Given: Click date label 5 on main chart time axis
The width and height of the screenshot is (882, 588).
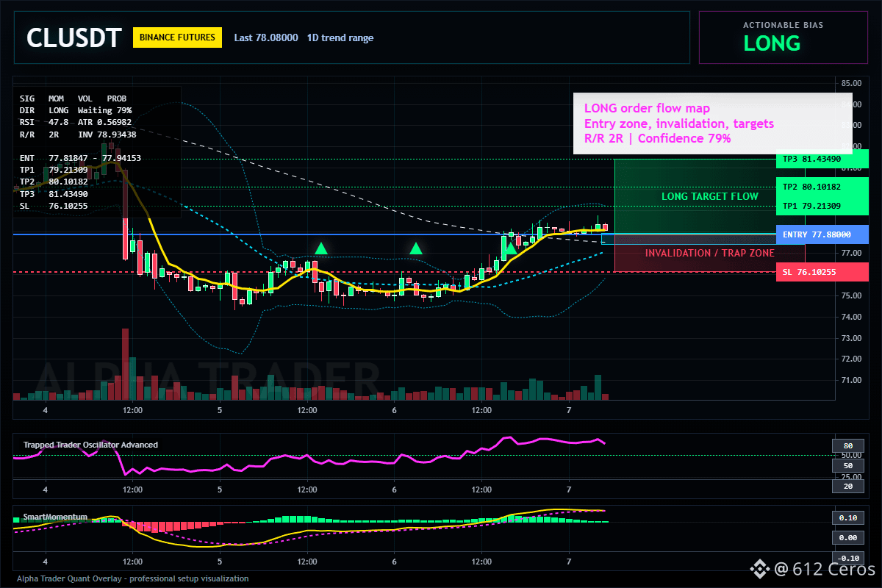Looking at the screenshot, I should [220, 409].
